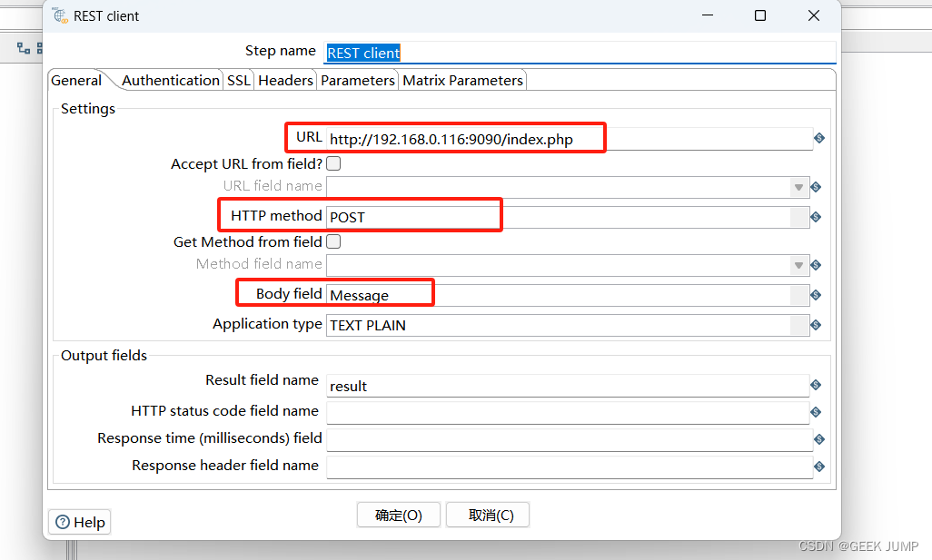Switch to the SSL tab
Viewport: 932px width, 560px height.
coord(238,80)
